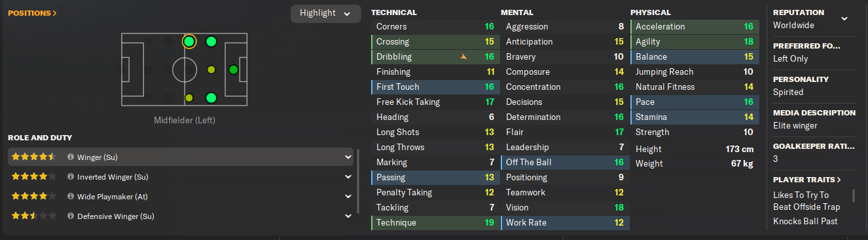Open the Positions link
This screenshot has height=240, width=868.
pos(32,12)
